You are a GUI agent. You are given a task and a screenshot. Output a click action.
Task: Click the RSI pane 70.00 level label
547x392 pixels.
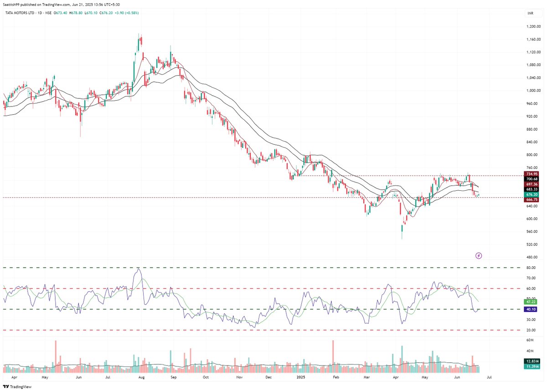click(531, 278)
